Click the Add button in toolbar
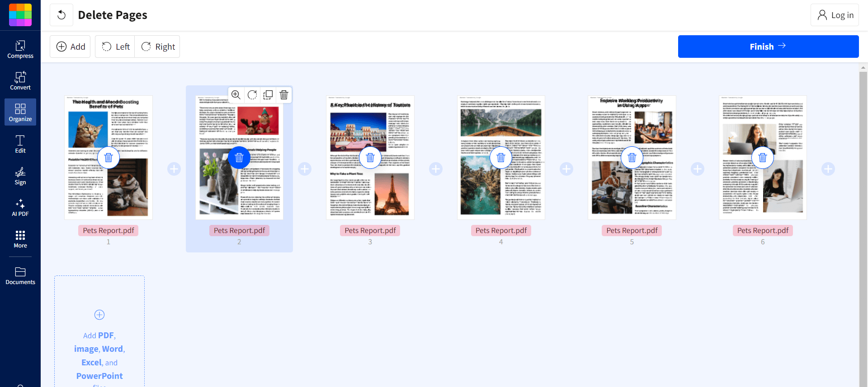 (71, 47)
